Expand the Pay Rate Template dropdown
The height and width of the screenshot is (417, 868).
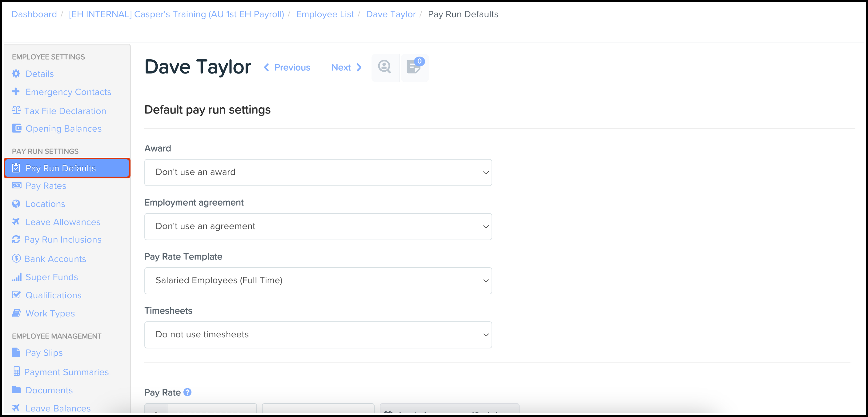318,281
